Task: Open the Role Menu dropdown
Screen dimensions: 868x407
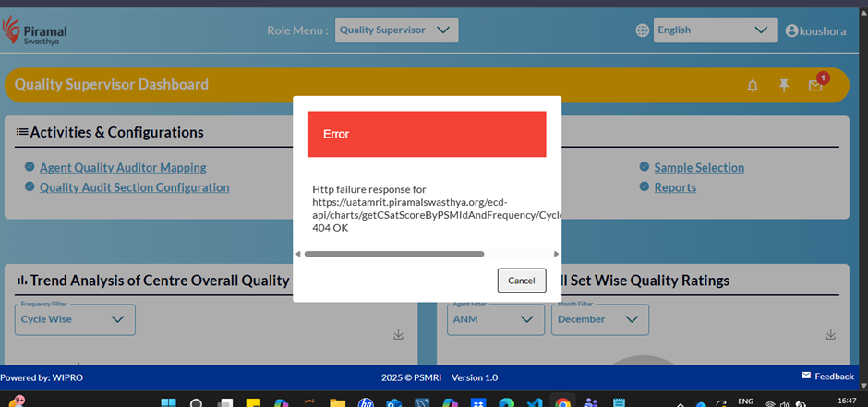Action: click(396, 30)
